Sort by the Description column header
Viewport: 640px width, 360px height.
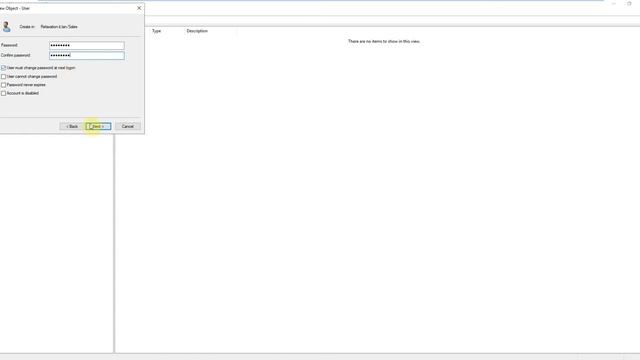point(197,31)
